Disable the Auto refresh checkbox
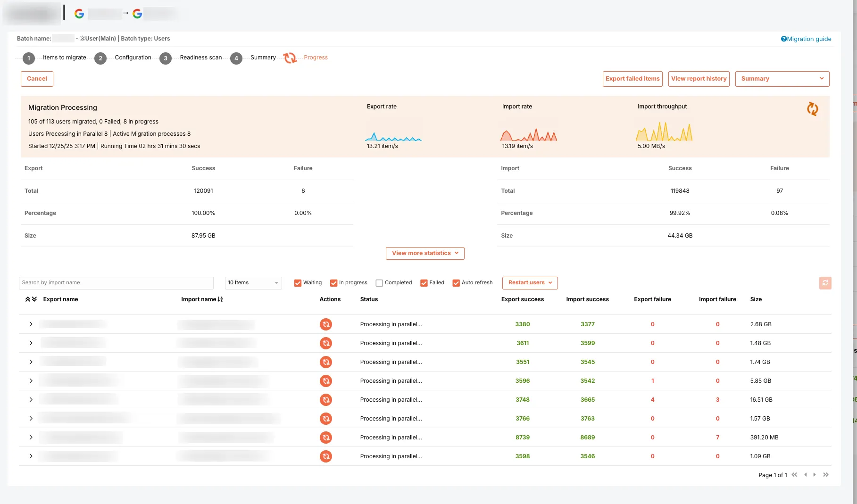857x504 pixels. click(x=456, y=283)
